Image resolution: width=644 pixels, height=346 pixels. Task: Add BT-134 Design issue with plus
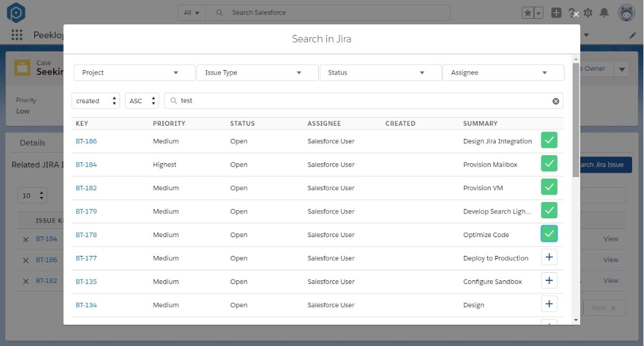[x=549, y=304]
